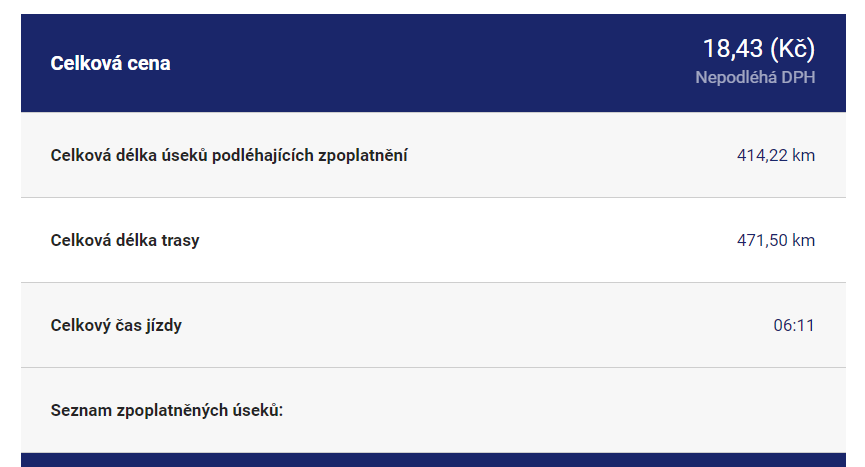The image size is (865, 467).
Task: Click the word "zpoplatnění" in the first row
Action: point(362,155)
